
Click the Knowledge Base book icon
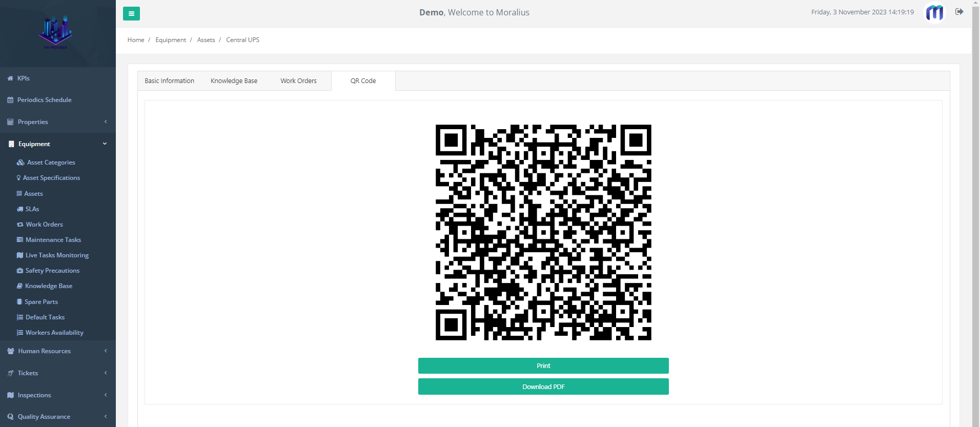19,286
